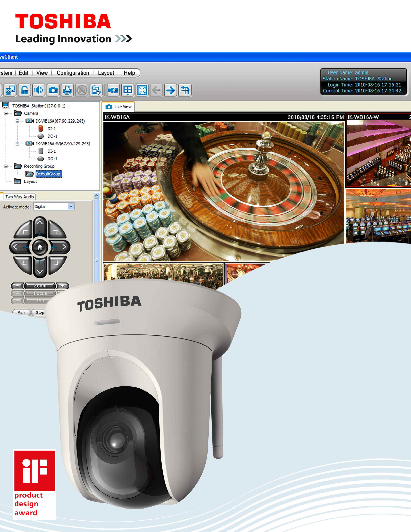Collapse the Recording Group node
Viewport: 411px width, 532px height.
(6, 166)
